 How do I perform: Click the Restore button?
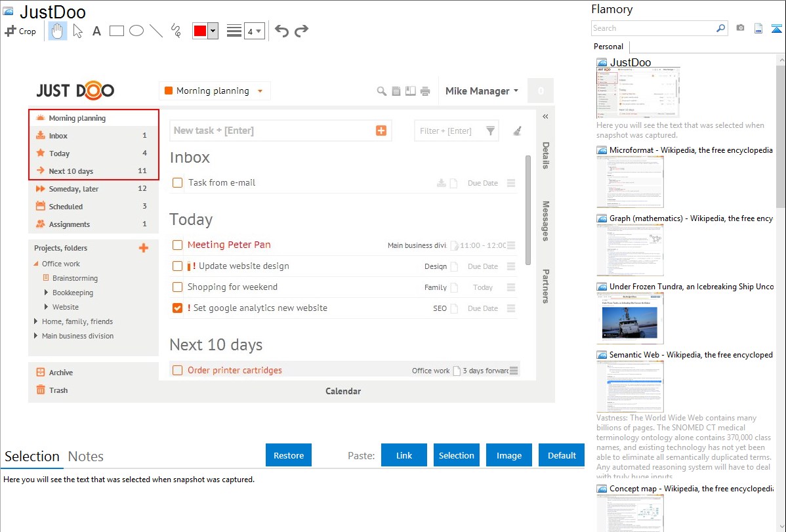(x=289, y=455)
